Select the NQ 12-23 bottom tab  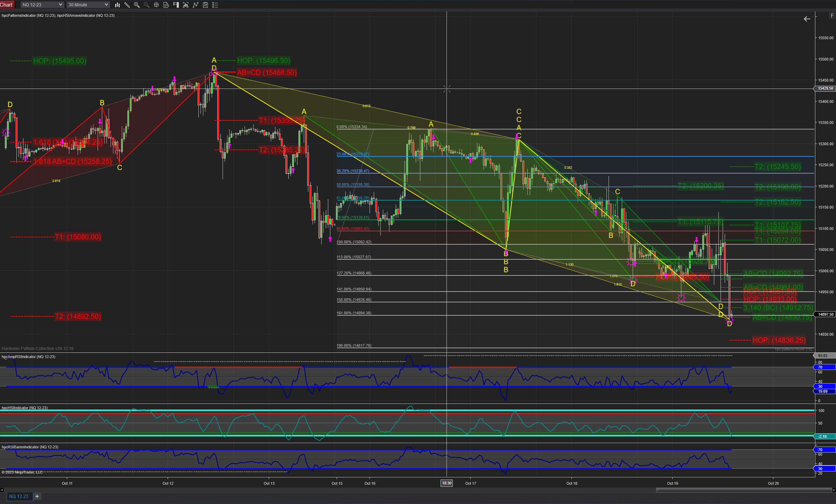pyautogui.click(x=19, y=496)
